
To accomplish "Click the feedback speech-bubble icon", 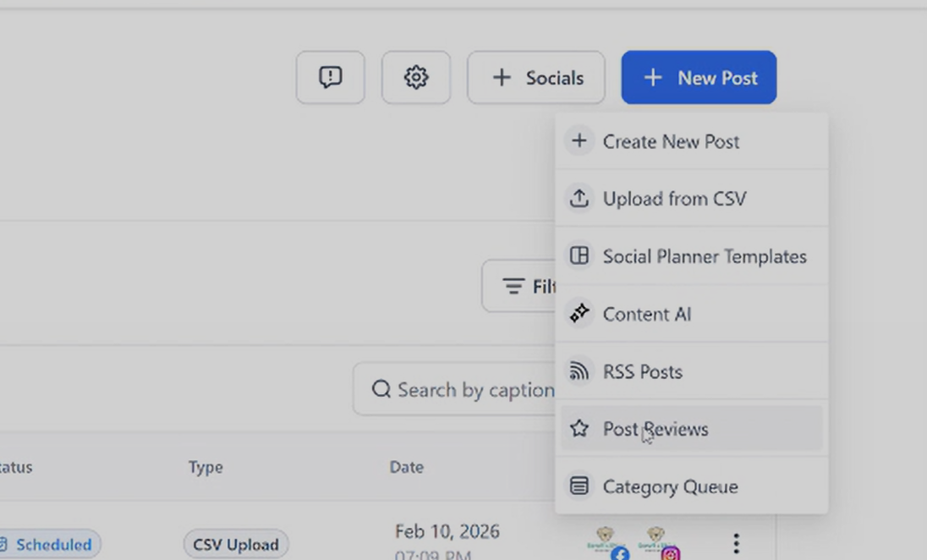I will tap(330, 77).
